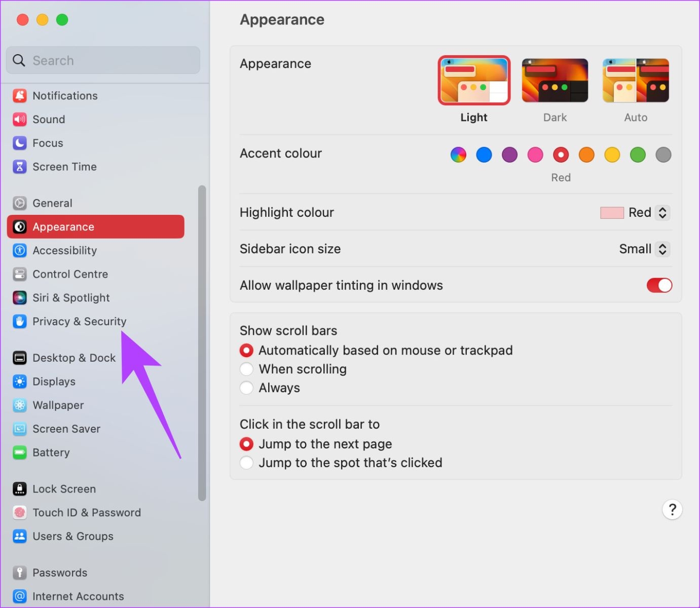Screen dimensions: 700x608
Task: Click the Screen Saver icon
Action: coord(20,429)
